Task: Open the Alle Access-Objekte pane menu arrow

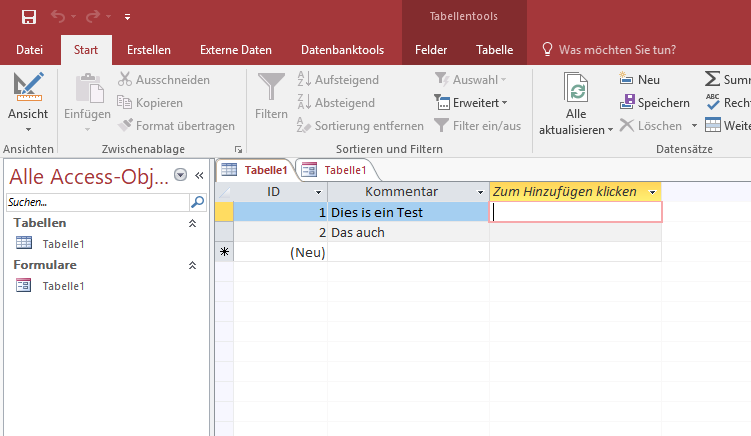Action: coord(181,175)
